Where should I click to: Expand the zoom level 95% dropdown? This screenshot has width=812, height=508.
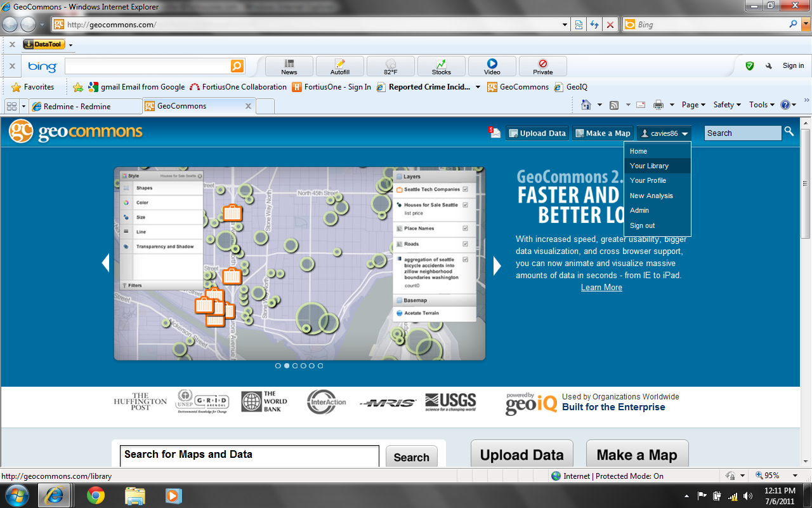pyautogui.click(x=795, y=476)
